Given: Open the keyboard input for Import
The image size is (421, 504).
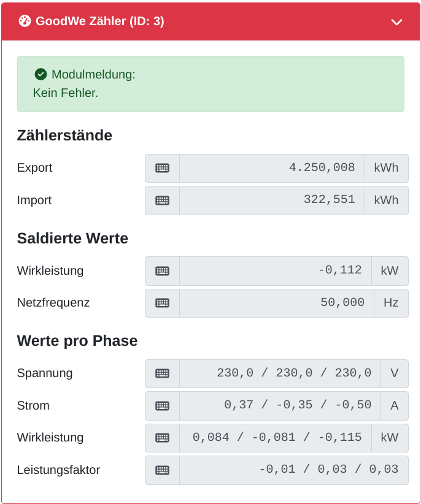Looking at the screenshot, I should point(161,200).
